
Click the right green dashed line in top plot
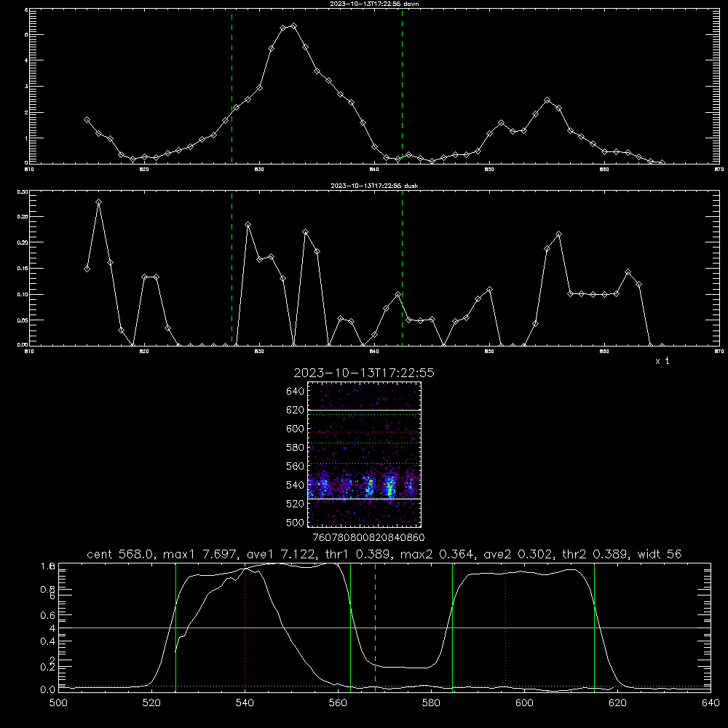pos(402,86)
